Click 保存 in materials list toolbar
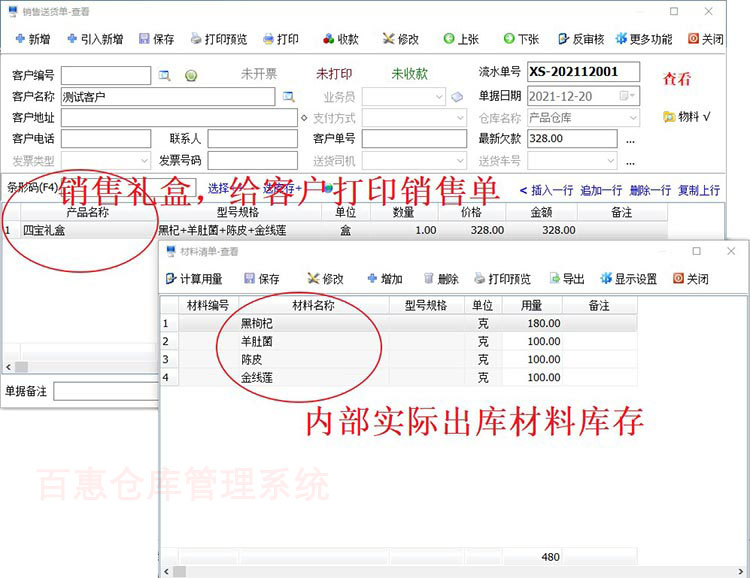The height and width of the screenshot is (578, 750). [x=262, y=279]
